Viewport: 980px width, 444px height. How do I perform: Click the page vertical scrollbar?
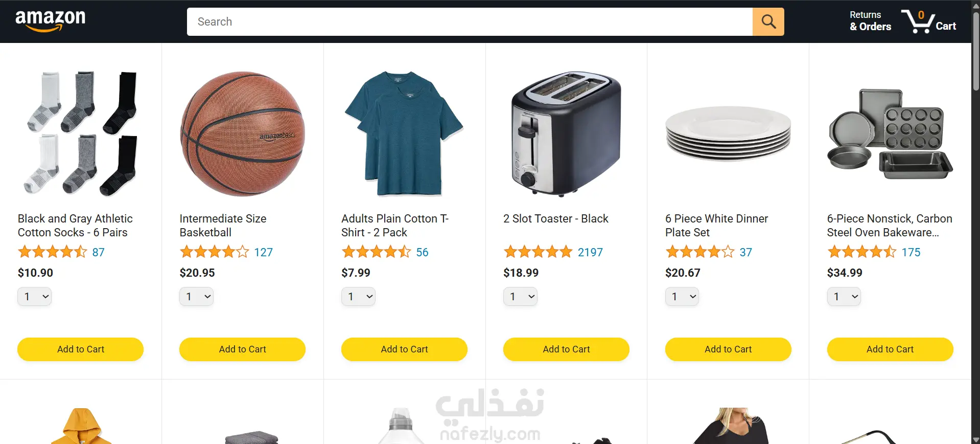click(976, 222)
